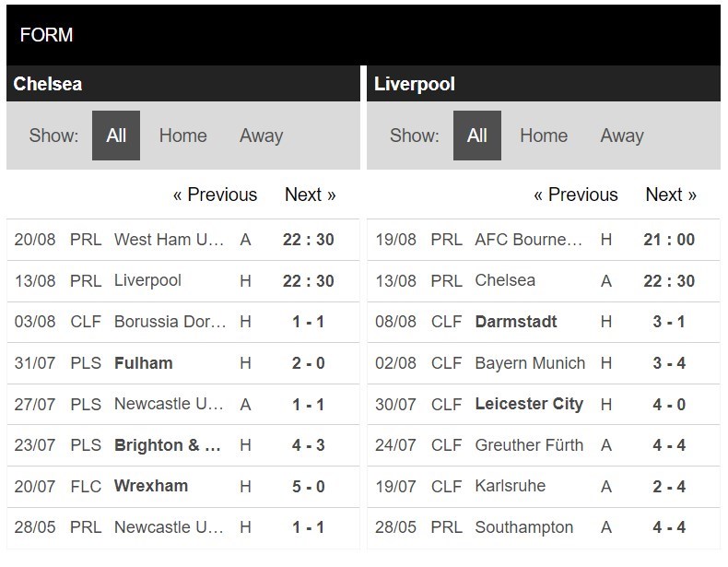Screen dimensions: 728x567
Task: Switch Chelsea form to Home matches
Action: point(183,136)
